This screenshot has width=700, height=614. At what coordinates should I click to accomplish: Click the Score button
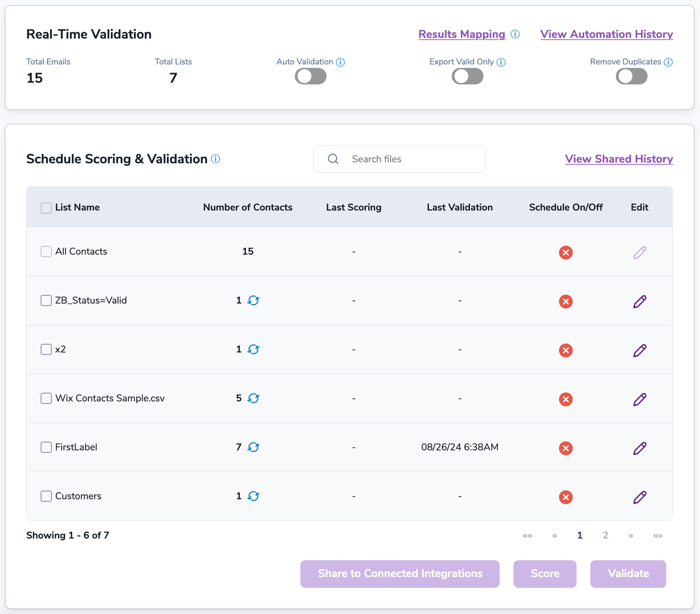click(x=545, y=574)
